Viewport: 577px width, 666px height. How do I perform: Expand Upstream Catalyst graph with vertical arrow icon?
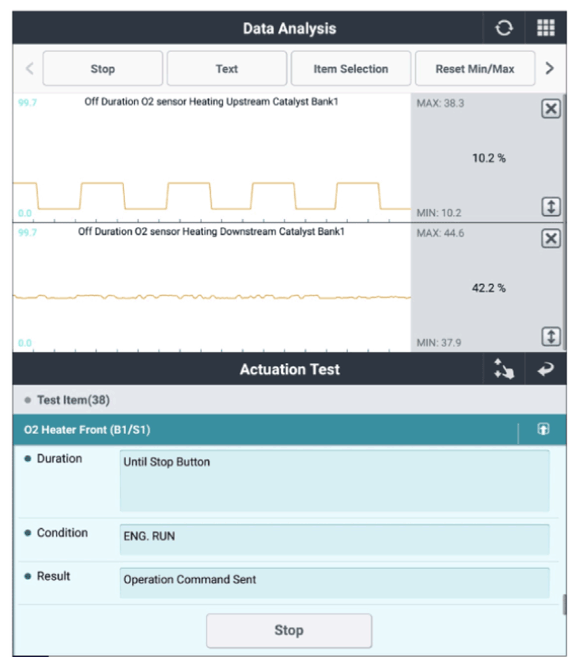[551, 207]
